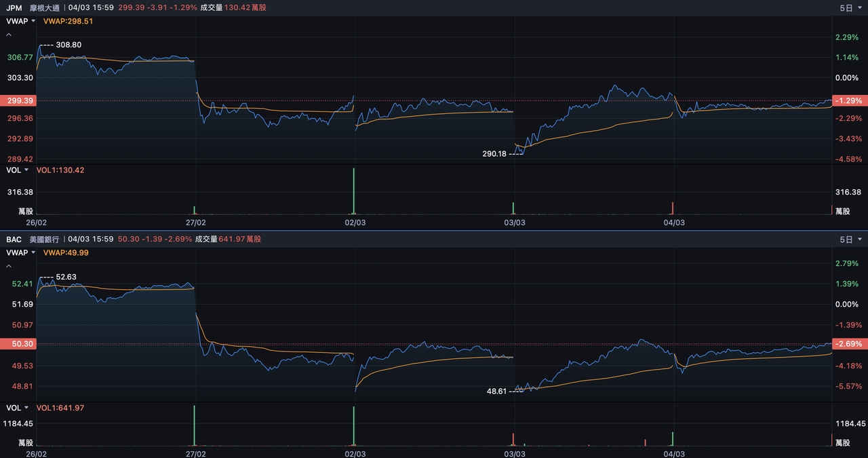
Task: Click the 03/03 date marker on JPM axis
Action: tap(515, 223)
